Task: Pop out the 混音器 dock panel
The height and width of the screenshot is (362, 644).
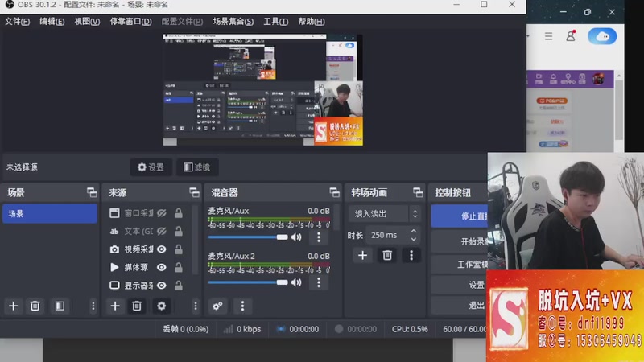Action: coord(334,192)
